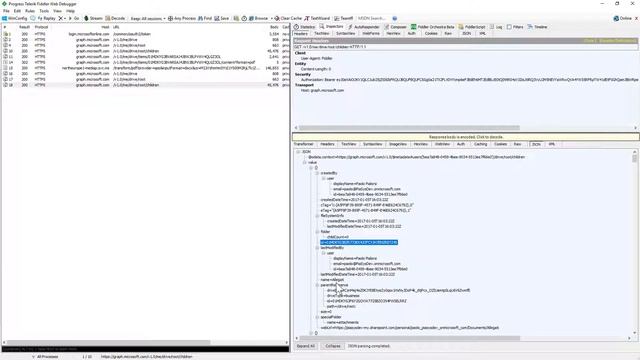Screen dimensions: 640x360
Task: Select the highlighted id JSON tree item
Action: click(359, 242)
